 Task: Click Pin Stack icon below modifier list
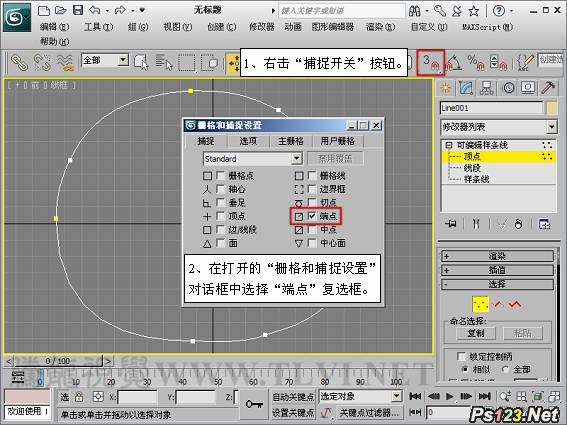451,224
